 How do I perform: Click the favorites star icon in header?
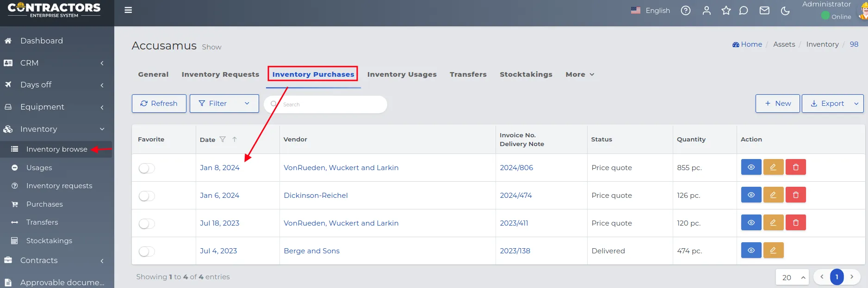[x=726, y=10]
